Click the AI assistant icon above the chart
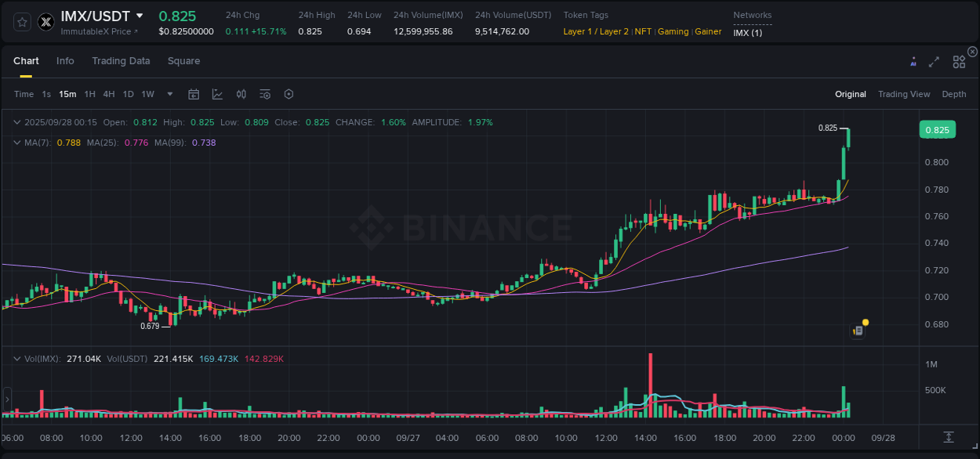The height and width of the screenshot is (459, 980). pos(913,61)
